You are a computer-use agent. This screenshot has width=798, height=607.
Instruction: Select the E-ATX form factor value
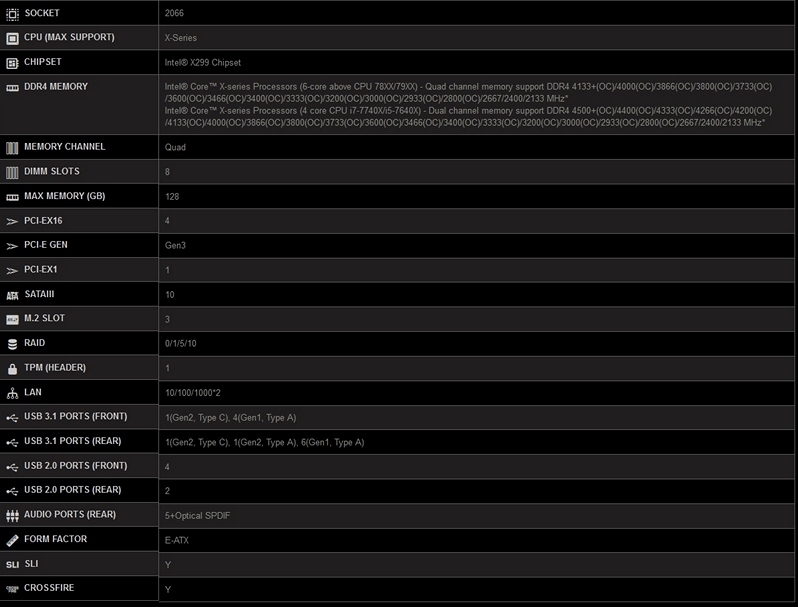(177, 540)
